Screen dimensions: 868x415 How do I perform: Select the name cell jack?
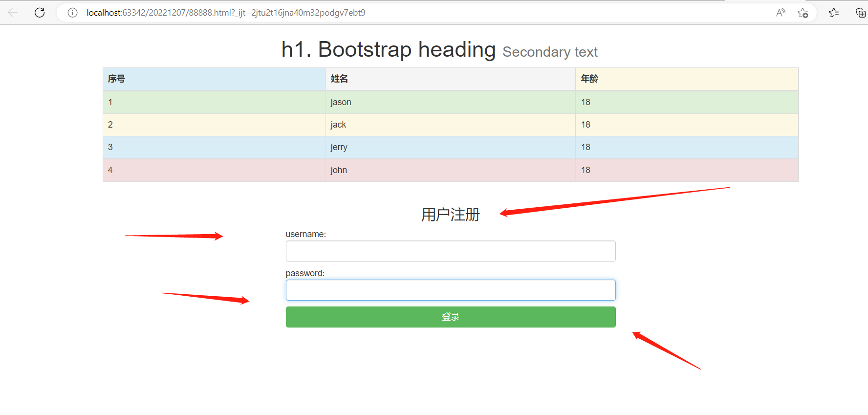point(450,125)
